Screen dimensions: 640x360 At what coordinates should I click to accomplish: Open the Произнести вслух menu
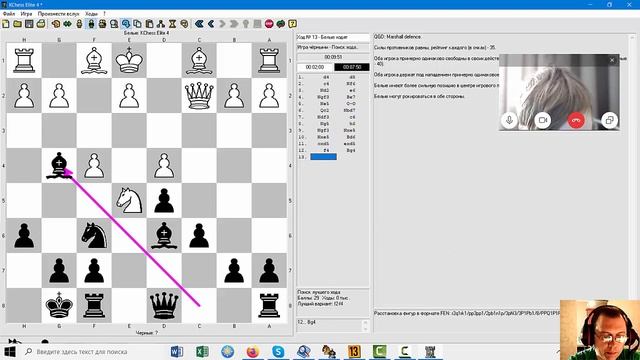[x=58, y=13]
